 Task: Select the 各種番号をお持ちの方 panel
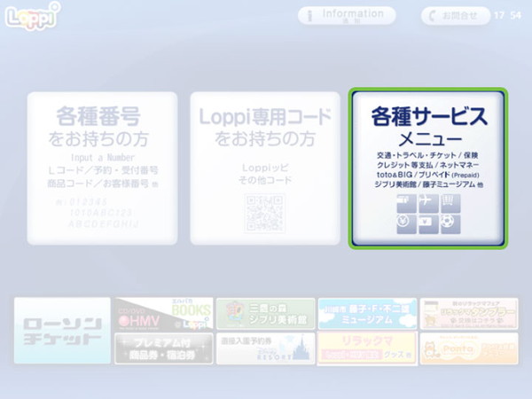[102, 168]
